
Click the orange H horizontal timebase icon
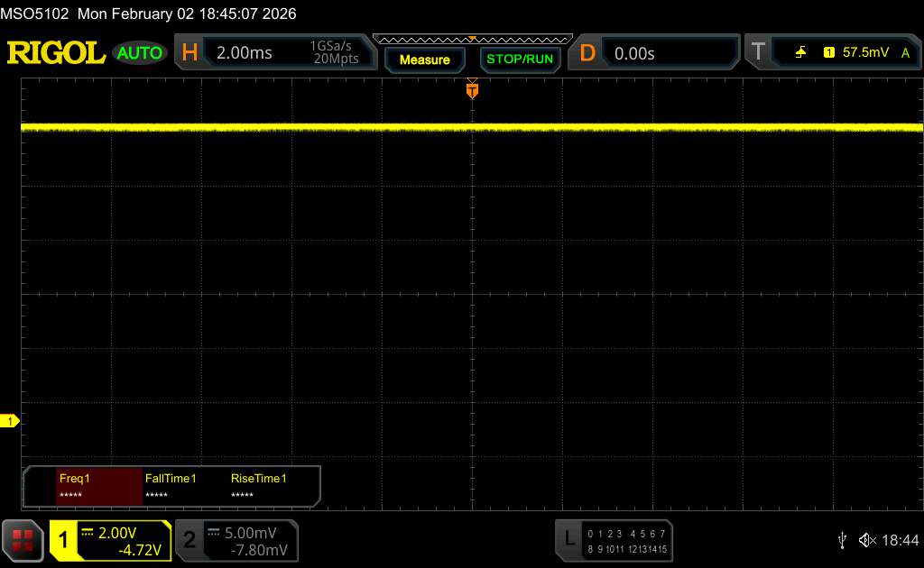[189, 53]
